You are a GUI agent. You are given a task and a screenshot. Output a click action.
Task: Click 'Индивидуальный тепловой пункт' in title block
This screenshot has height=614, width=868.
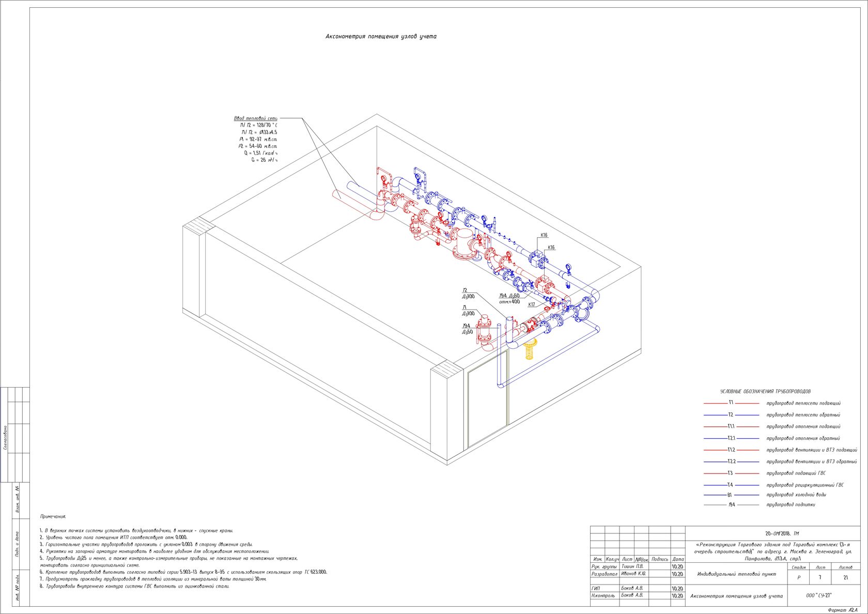coord(736,574)
